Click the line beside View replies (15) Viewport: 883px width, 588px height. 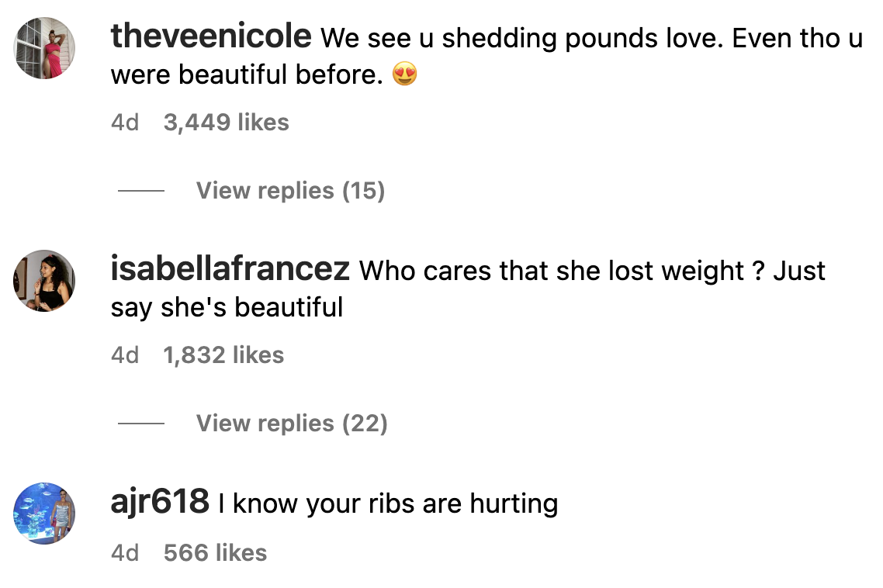pyautogui.click(x=141, y=190)
